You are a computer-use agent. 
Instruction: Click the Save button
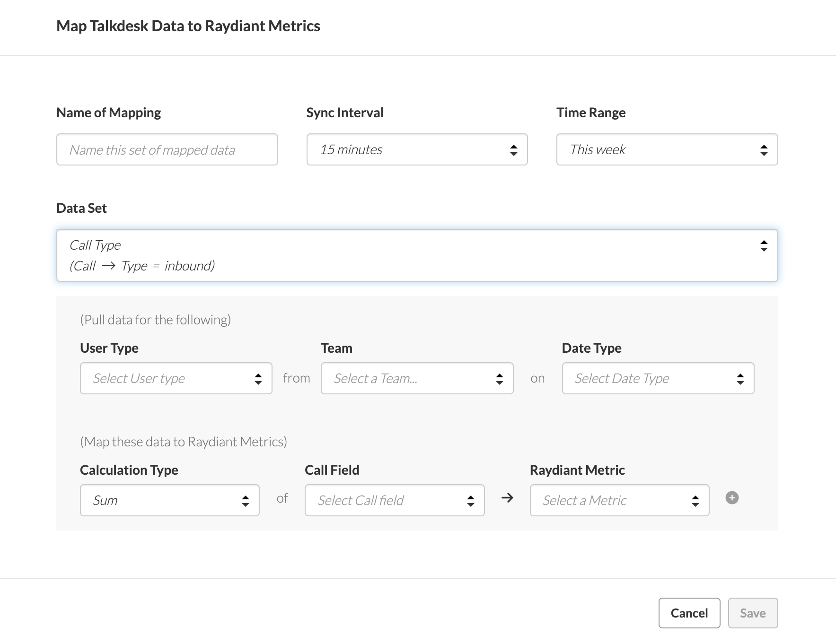[x=753, y=613]
